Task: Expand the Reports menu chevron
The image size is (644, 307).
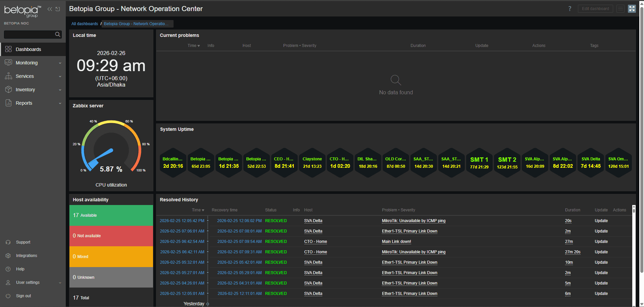Action: tap(60, 103)
